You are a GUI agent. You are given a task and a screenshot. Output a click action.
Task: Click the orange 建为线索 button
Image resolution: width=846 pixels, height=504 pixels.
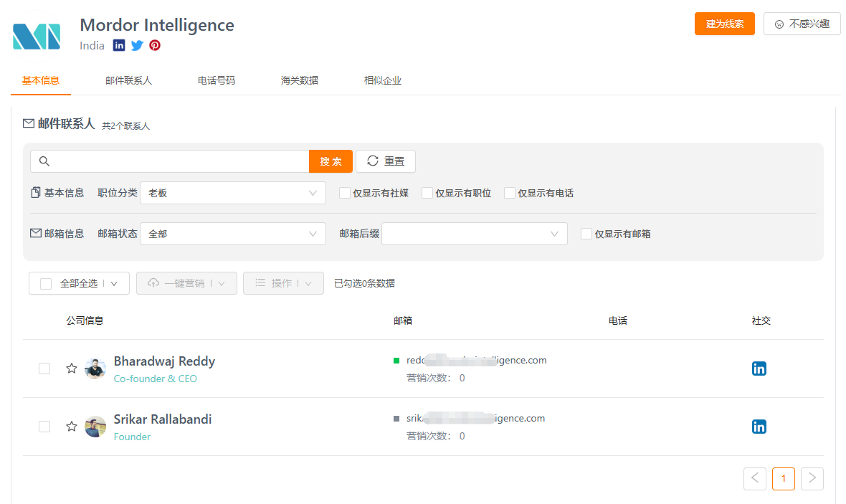tap(725, 24)
